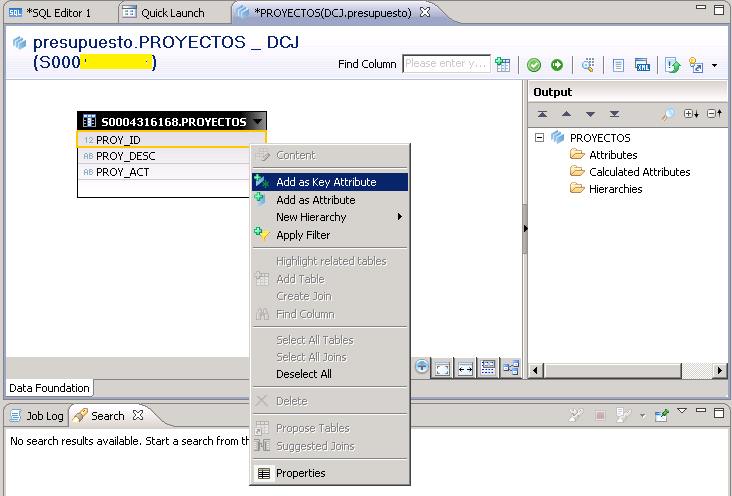Select the Calculated Attributes folder
Viewport: 732px width, 496px height.
click(639, 172)
